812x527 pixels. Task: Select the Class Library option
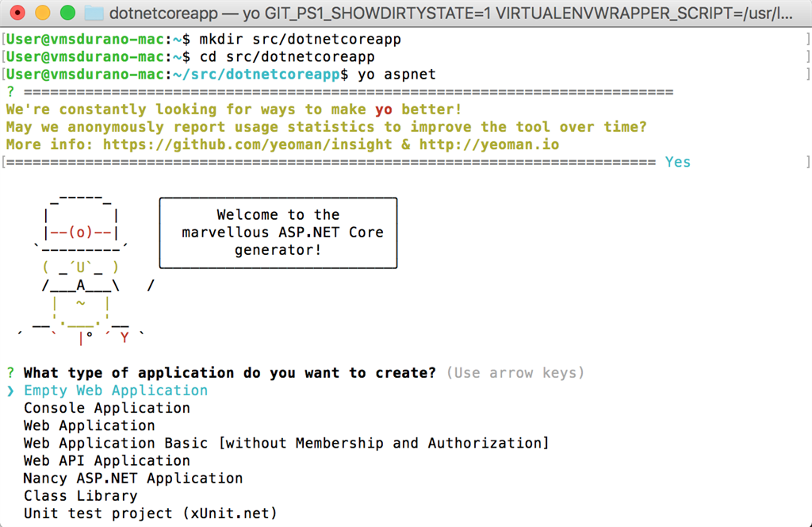tap(80, 495)
